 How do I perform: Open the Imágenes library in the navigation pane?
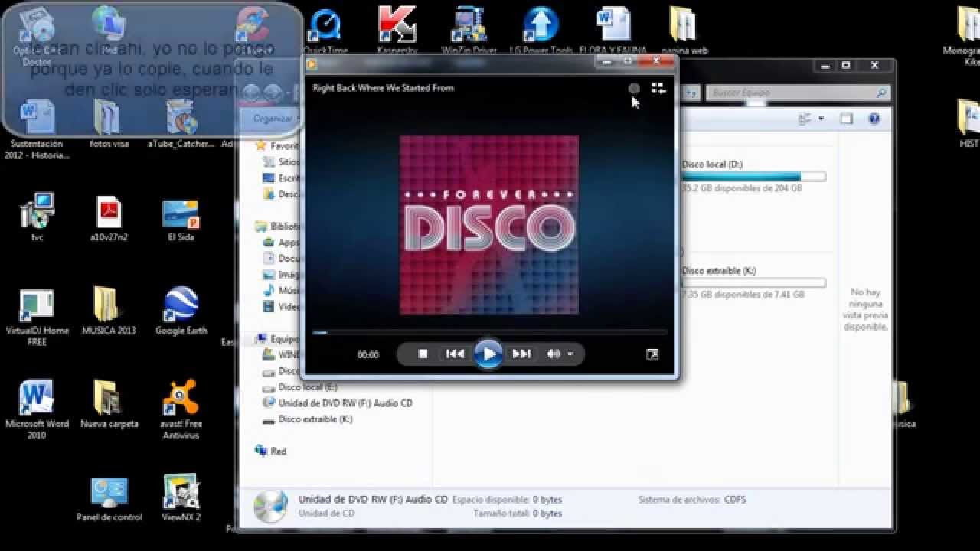(282, 275)
